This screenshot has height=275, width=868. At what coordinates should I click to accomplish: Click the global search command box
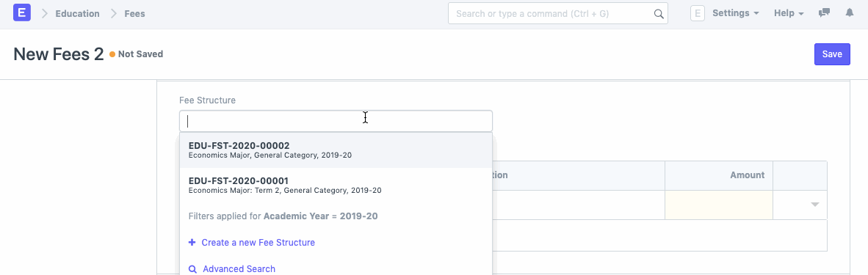coord(558,14)
